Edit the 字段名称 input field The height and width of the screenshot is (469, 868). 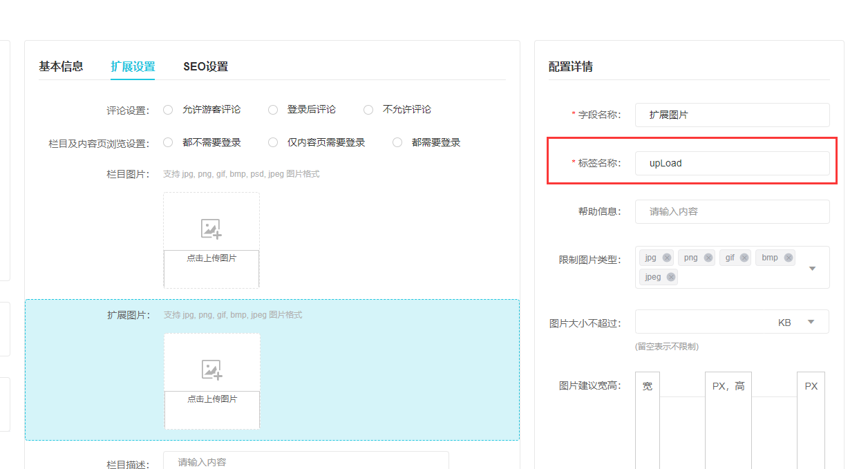coord(733,115)
